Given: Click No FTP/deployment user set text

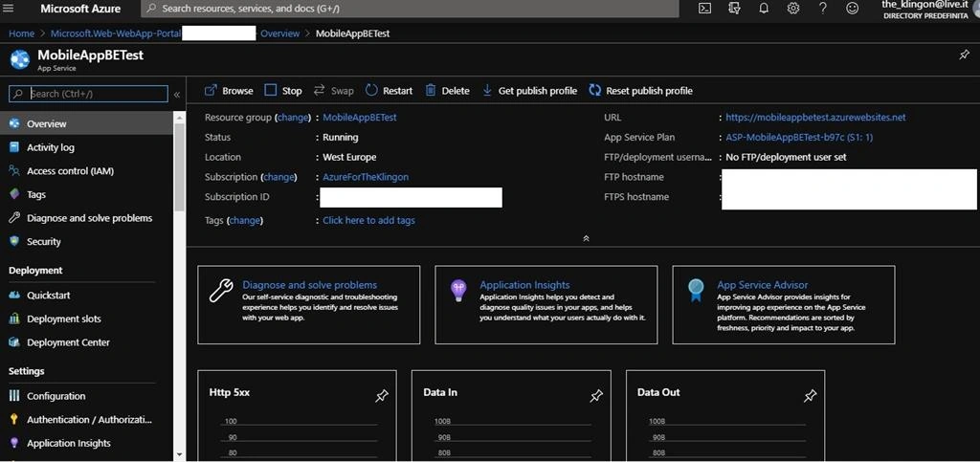Looking at the screenshot, I should (x=787, y=157).
